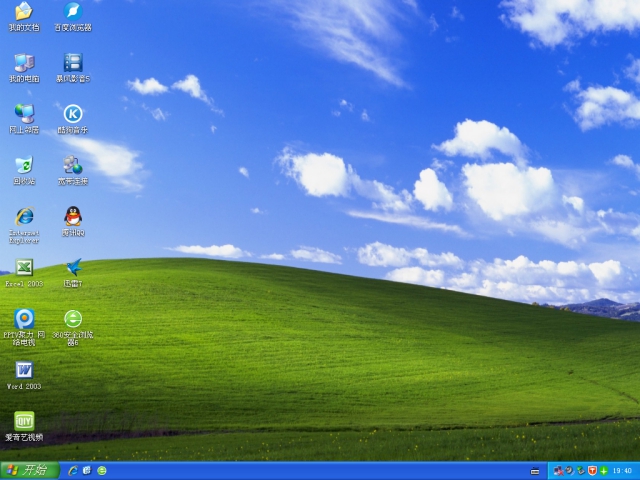The width and height of the screenshot is (640, 480).
Task: Launch 酷狗音乐 music player
Action: [x=73, y=114]
